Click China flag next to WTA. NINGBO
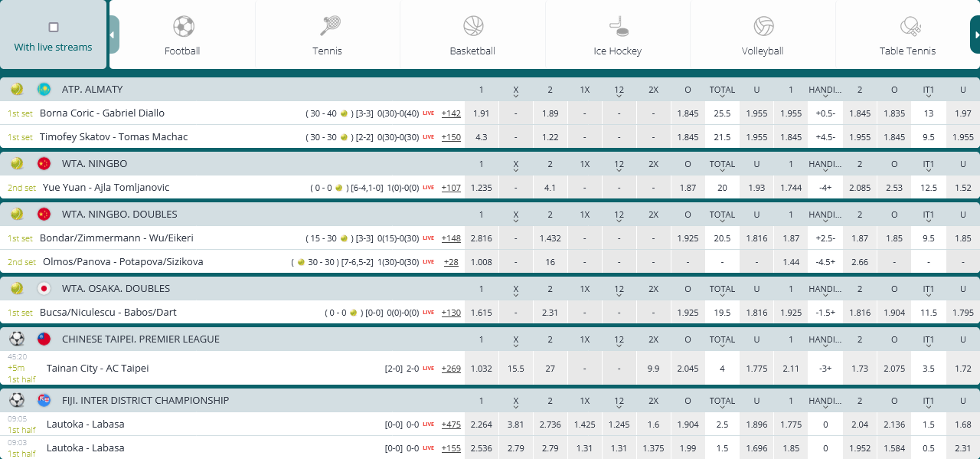980x459 pixels. pos(44,163)
